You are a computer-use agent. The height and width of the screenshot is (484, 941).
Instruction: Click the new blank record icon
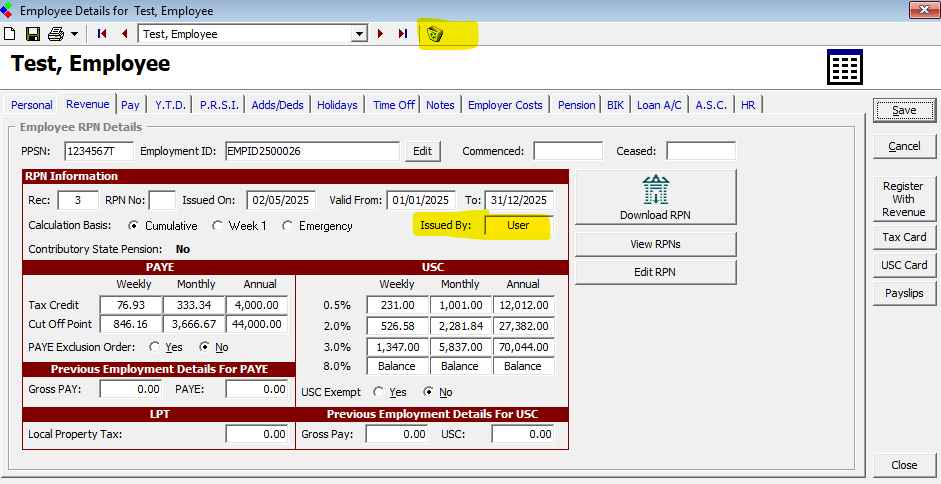click(10, 34)
